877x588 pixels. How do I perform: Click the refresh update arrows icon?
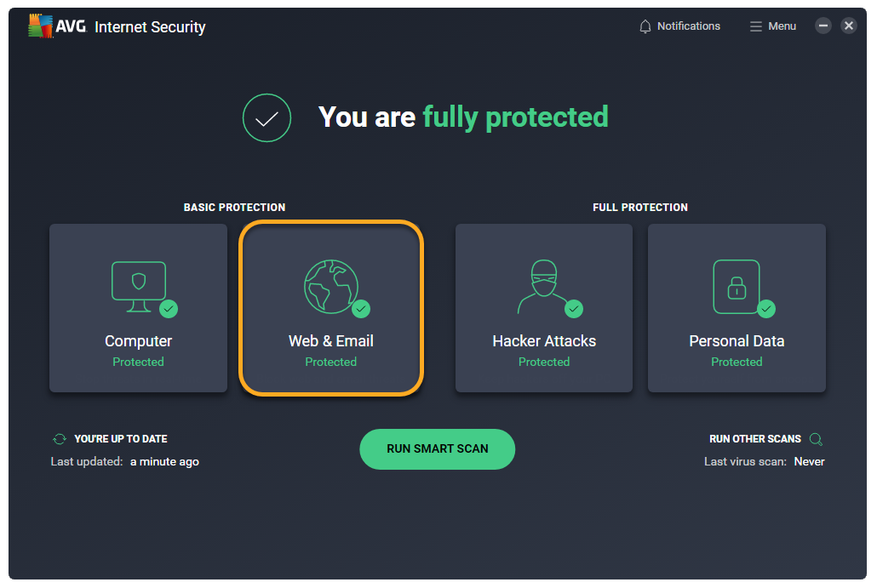(x=60, y=439)
